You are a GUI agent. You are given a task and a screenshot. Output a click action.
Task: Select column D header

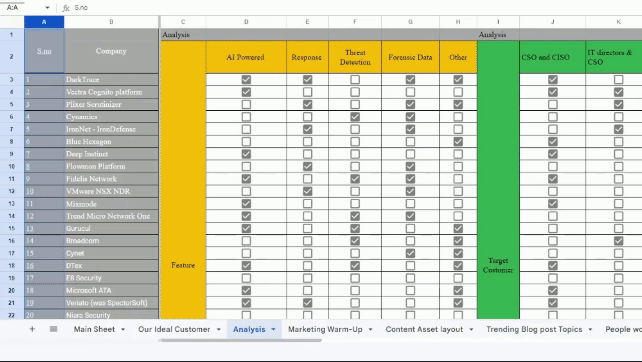coord(246,22)
